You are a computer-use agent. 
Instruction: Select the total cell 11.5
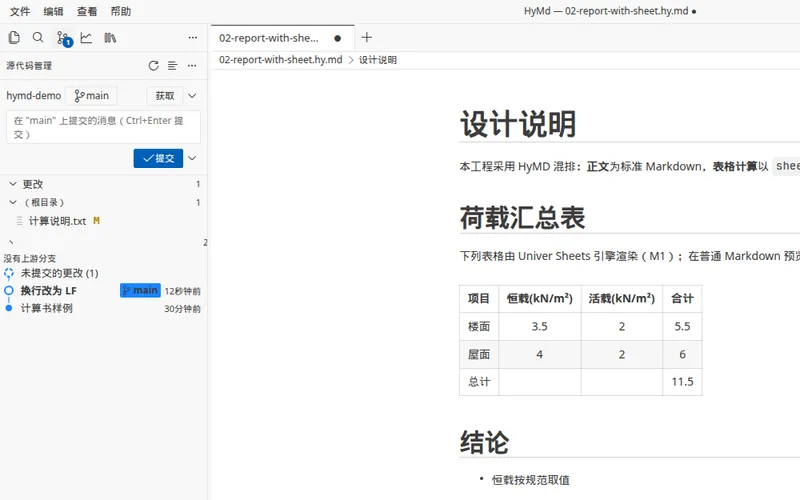[682, 382]
